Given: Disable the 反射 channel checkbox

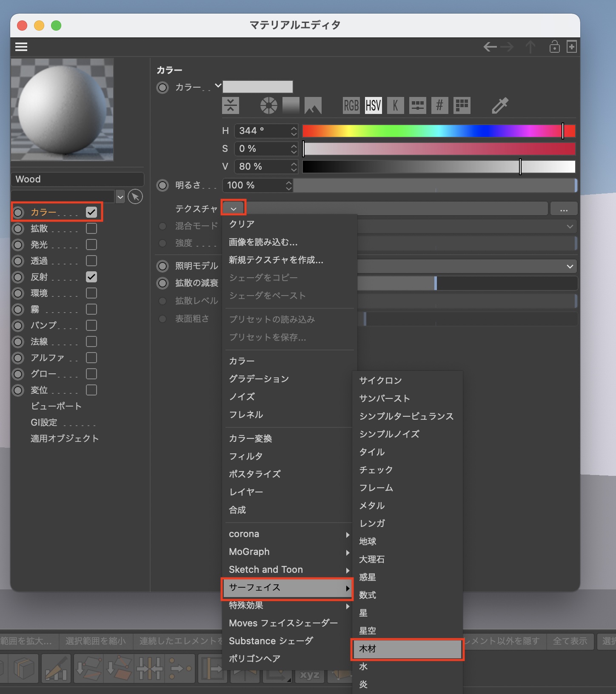Looking at the screenshot, I should 91,277.
